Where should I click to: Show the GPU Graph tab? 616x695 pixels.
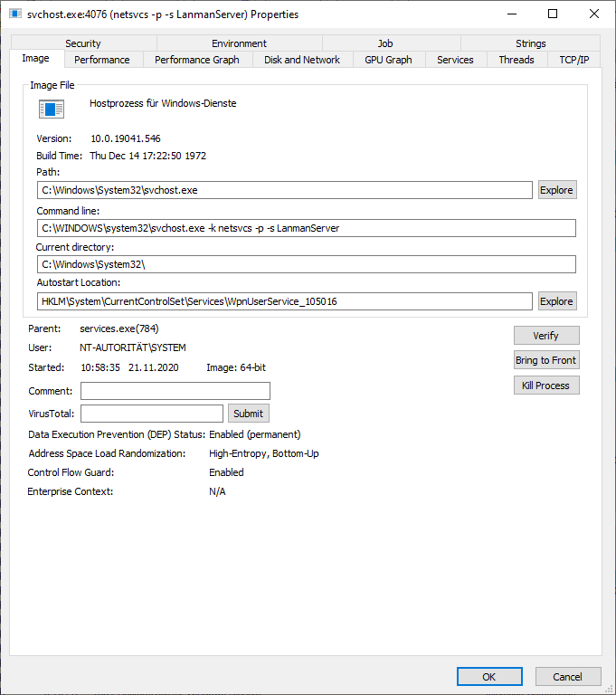(388, 60)
